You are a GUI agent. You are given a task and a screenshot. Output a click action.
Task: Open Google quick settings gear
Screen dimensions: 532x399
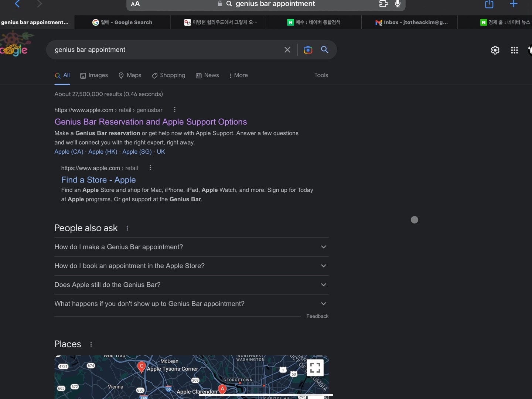(495, 50)
